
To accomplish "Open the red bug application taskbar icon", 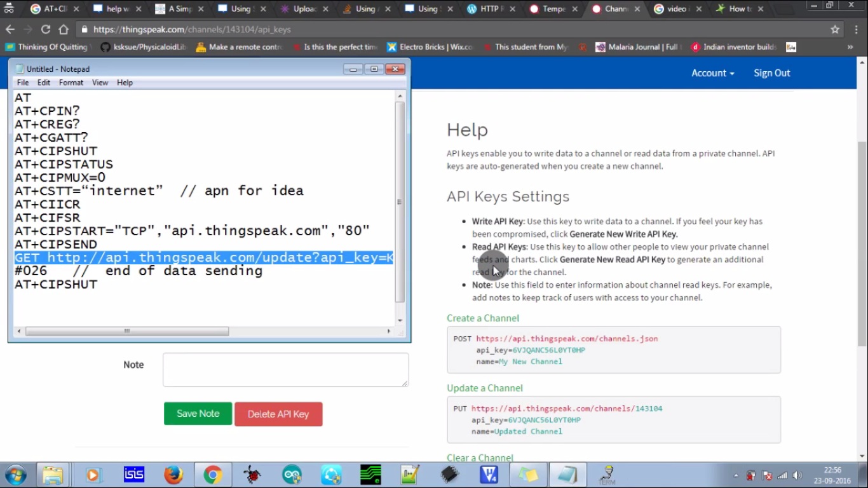I will coord(252,475).
